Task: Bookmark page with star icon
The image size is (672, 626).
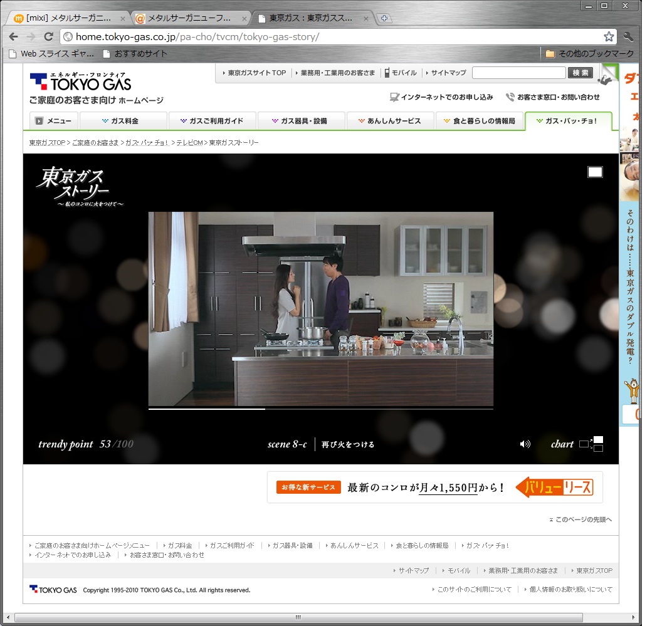Action: click(609, 37)
